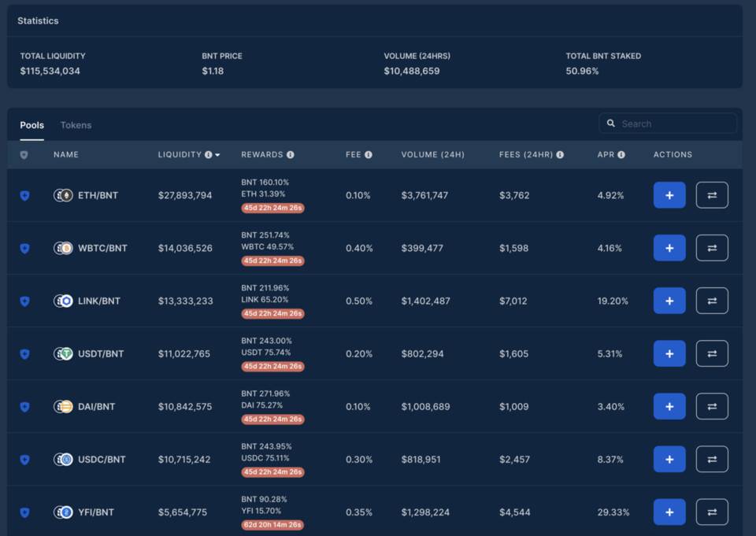Click the swap button for USDC/BNT
The width and height of the screenshot is (756, 536).
712,459
